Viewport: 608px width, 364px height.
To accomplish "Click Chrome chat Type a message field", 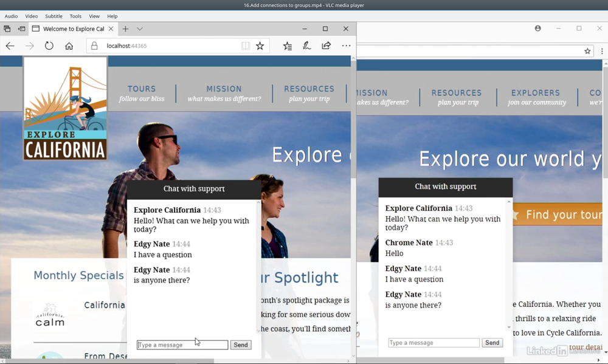I will pyautogui.click(x=434, y=343).
